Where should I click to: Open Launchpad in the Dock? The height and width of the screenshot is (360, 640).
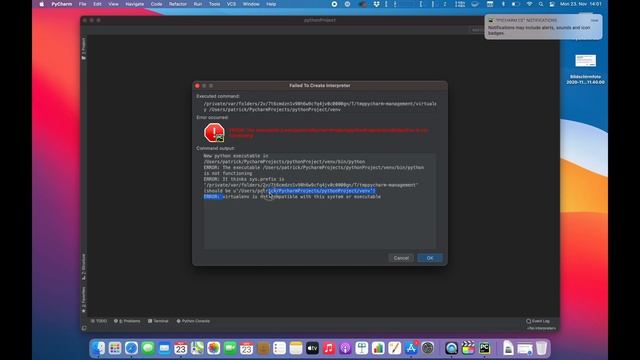click(x=115, y=348)
